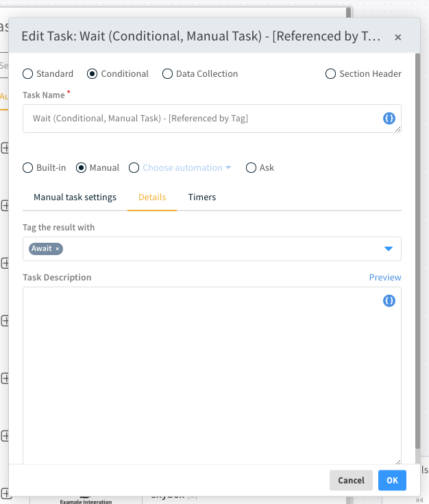Remove the Await tag with its x
This screenshot has width=429, height=504.
(58, 249)
